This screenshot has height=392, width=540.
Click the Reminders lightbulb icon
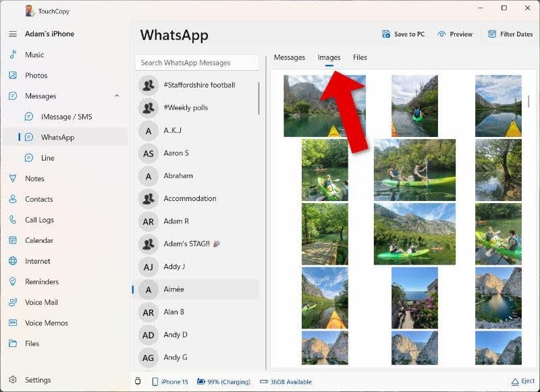tap(13, 281)
